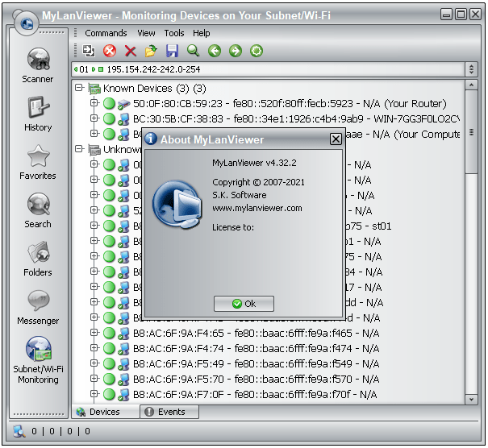
Task: Click the MyLanViewer logo in About dialog
Action: 177,204
